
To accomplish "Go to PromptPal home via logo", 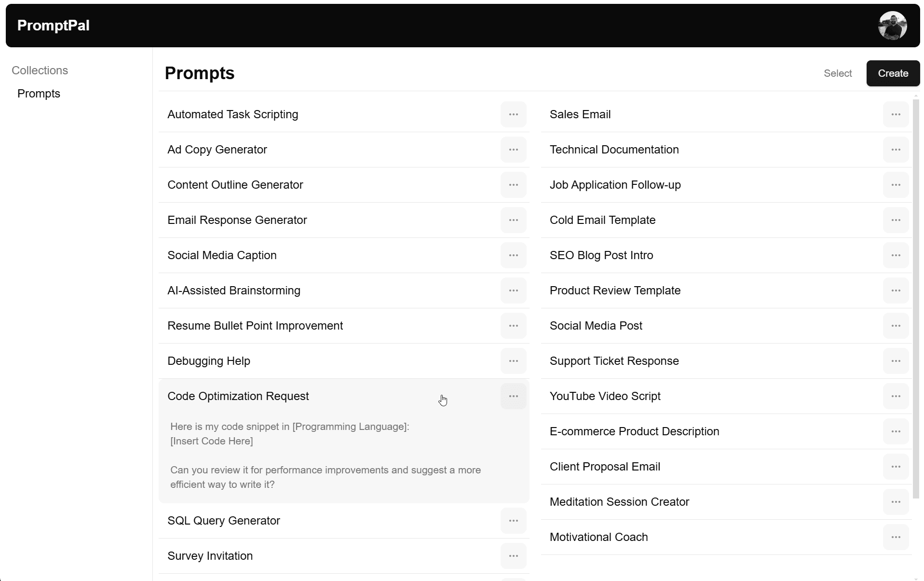I will (54, 26).
